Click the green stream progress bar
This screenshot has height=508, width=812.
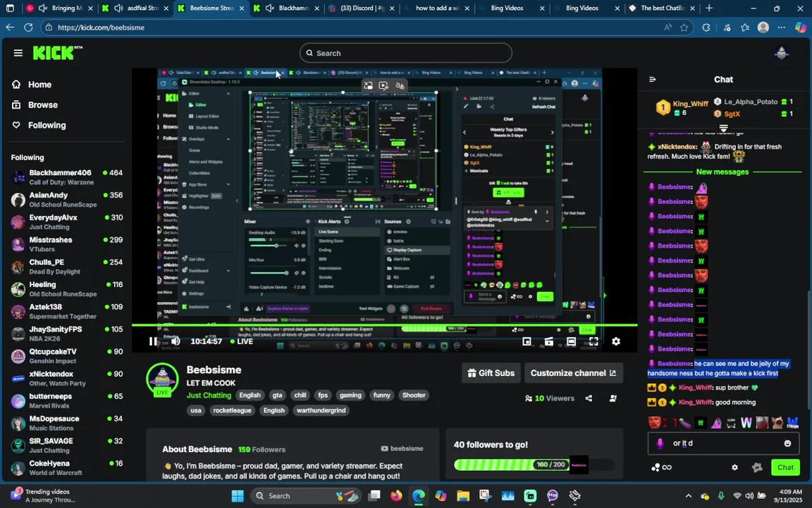(x=384, y=325)
